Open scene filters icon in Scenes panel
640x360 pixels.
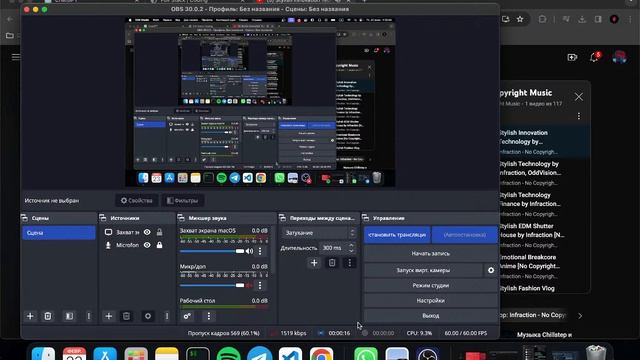coord(69,316)
